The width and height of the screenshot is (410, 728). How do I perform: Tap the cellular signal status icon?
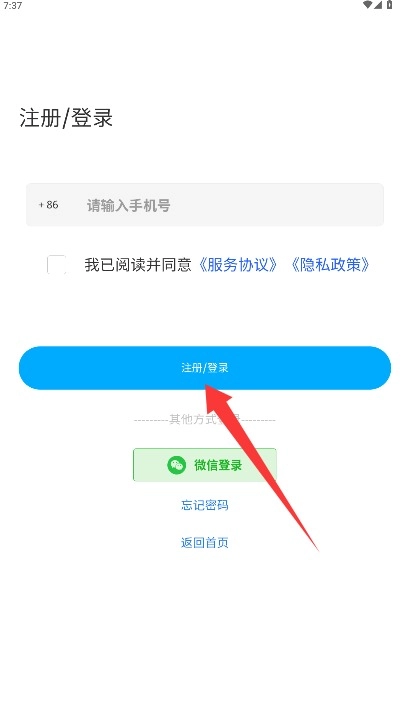[x=378, y=5]
